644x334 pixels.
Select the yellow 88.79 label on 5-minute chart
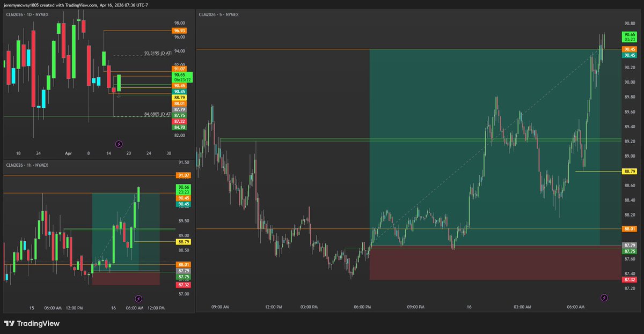pyautogui.click(x=630, y=172)
